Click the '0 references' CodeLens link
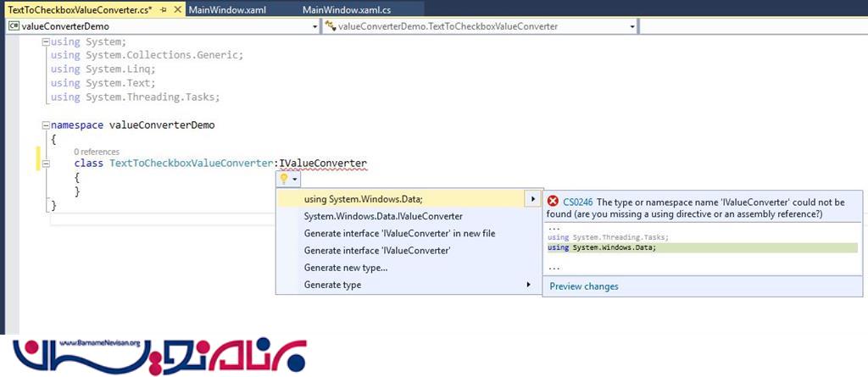 coord(97,150)
